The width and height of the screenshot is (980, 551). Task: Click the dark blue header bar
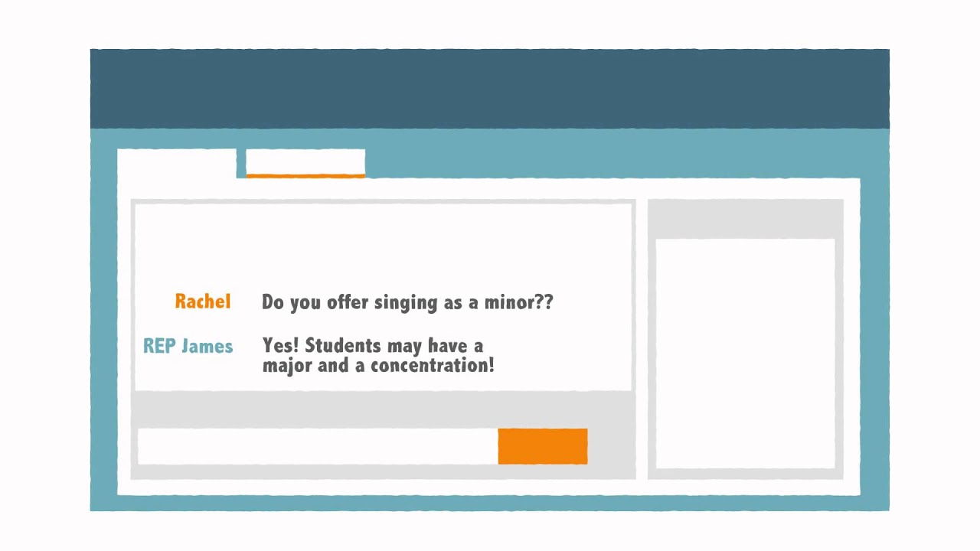click(489, 89)
